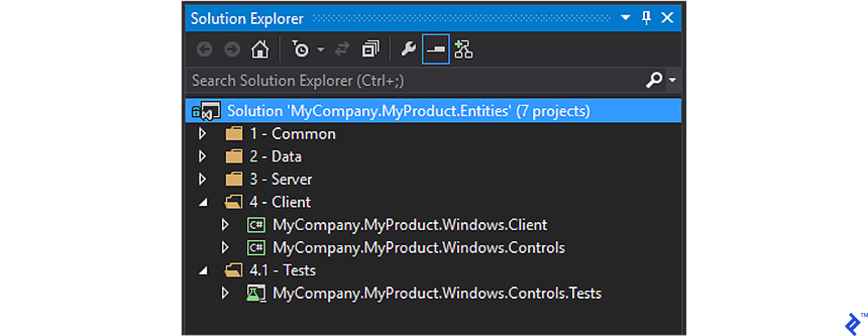Collapse the 4.1 - Tests folder

[203, 271]
